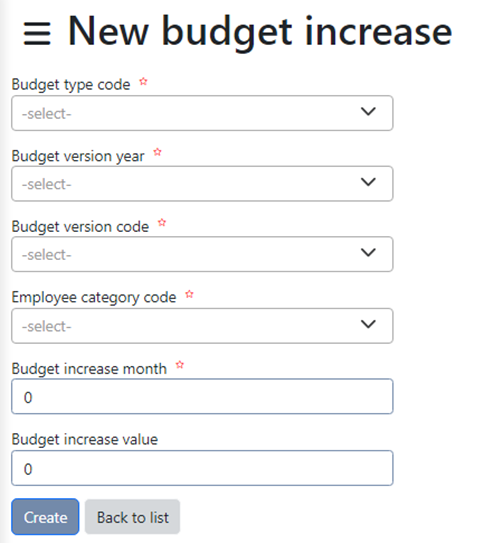Click the Employee category code label
The image size is (484, 543).
pyautogui.click(x=94, y=297)
